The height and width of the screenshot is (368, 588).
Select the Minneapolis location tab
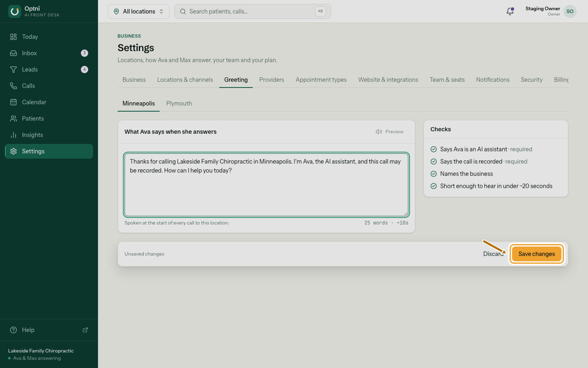(x=138, y=103)
